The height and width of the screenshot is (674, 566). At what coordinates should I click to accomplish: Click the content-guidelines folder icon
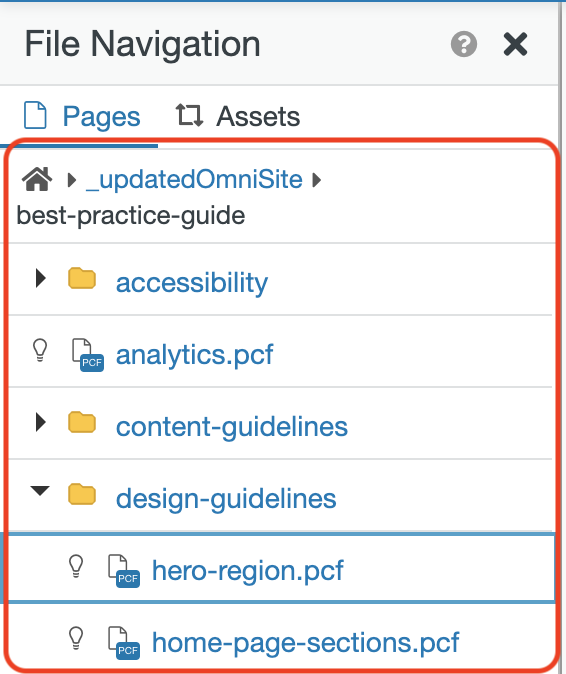point(82,422)
